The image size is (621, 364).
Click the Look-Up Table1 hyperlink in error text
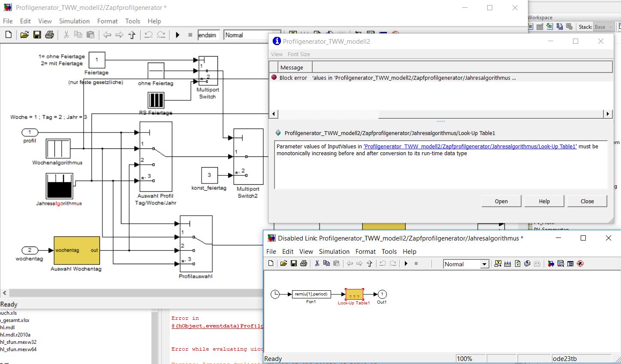470,146
